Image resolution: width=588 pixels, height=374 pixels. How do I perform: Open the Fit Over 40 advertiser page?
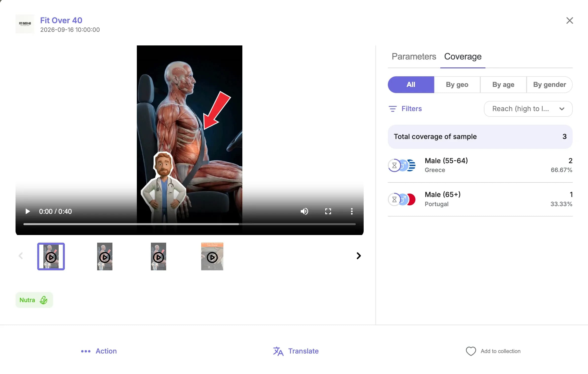(61, 20)
